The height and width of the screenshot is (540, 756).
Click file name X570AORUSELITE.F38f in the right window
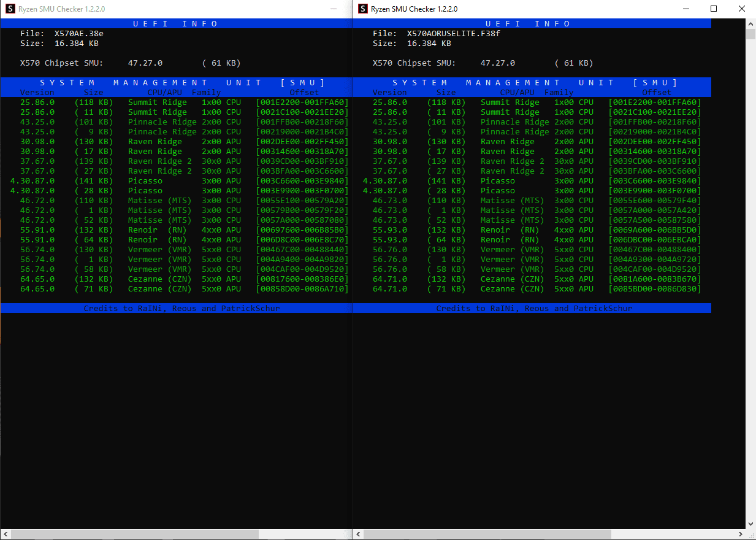pos(454,34)
